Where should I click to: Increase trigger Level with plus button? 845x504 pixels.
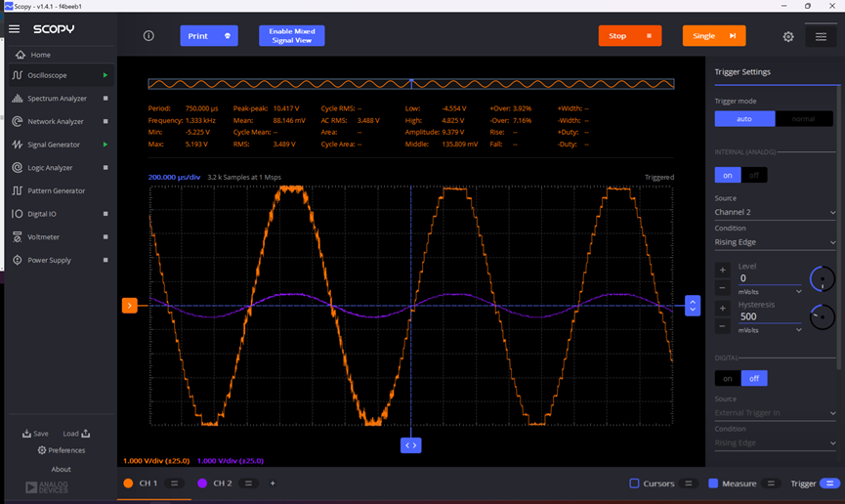[x=723, y=270]
